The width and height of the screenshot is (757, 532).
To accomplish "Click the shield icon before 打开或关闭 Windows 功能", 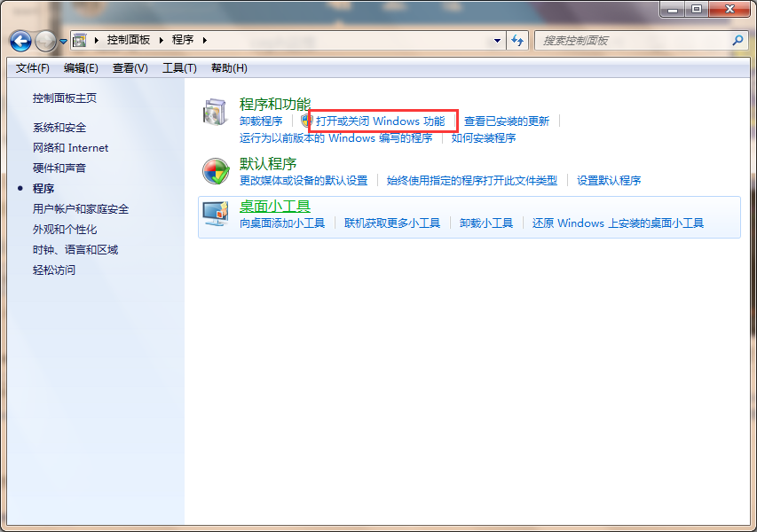I will pyautogui.click(x=306, y=121).
